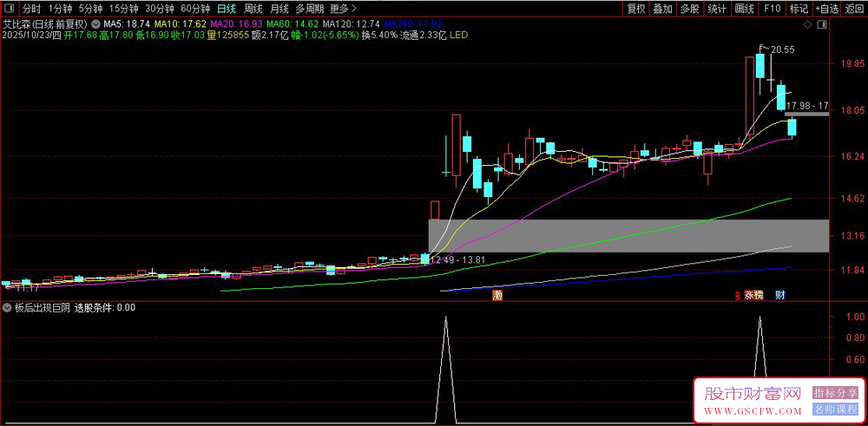Viewport: 868px width, 426px height.
Task: Select the 60分钟 period
Action: (195, 9)
